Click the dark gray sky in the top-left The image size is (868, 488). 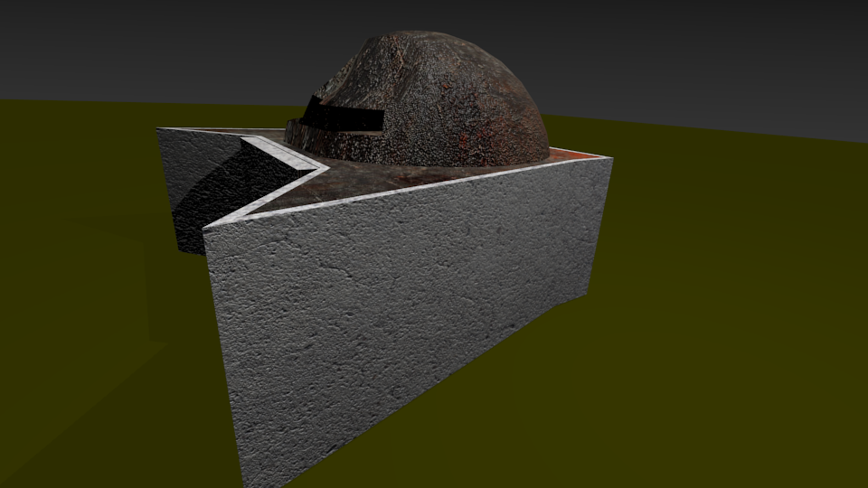[136, 45]
